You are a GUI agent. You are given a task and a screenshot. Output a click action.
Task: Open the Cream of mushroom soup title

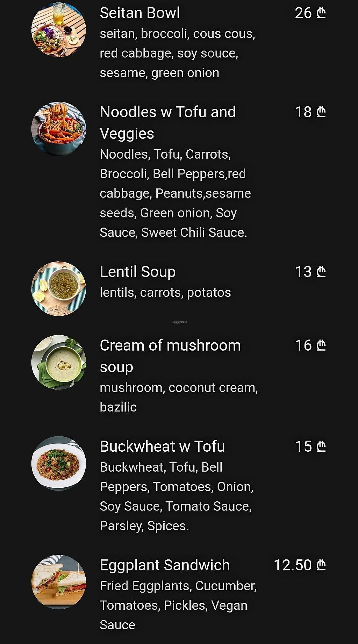pyautogui.click(x=170, y=356)
